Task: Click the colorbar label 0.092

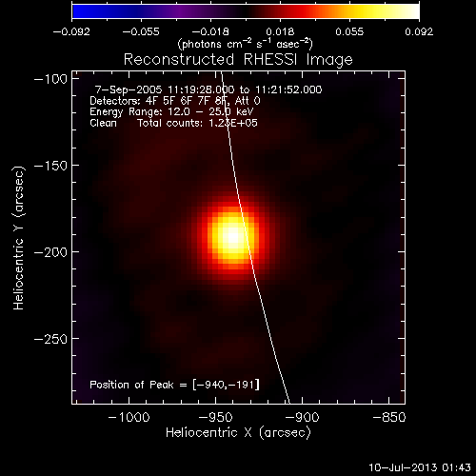Action: 419,31
